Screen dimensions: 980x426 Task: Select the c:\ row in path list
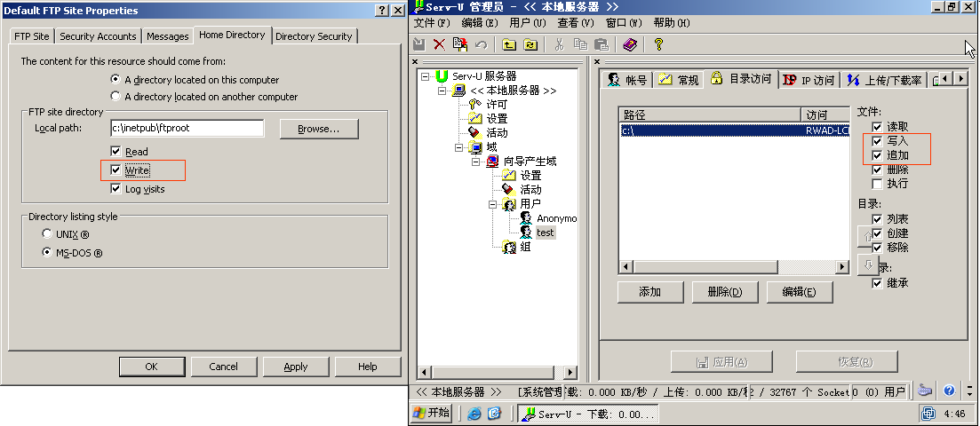(734, 130)
